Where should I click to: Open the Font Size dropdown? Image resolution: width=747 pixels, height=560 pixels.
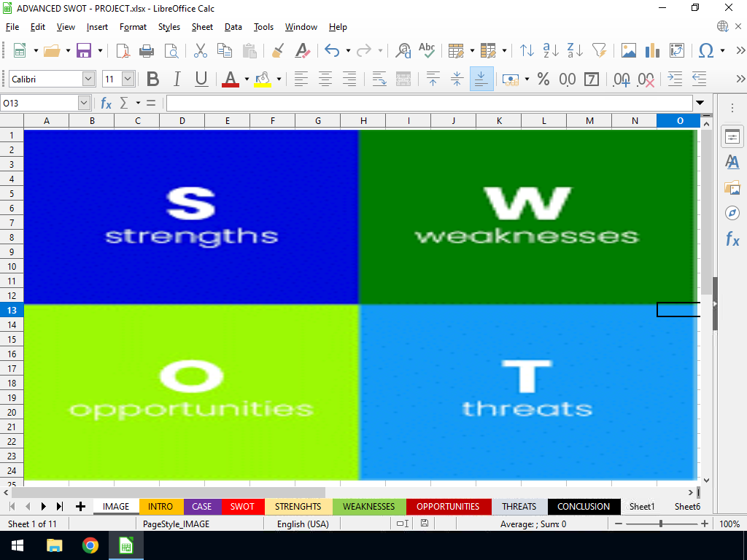(x=128, y=79)
